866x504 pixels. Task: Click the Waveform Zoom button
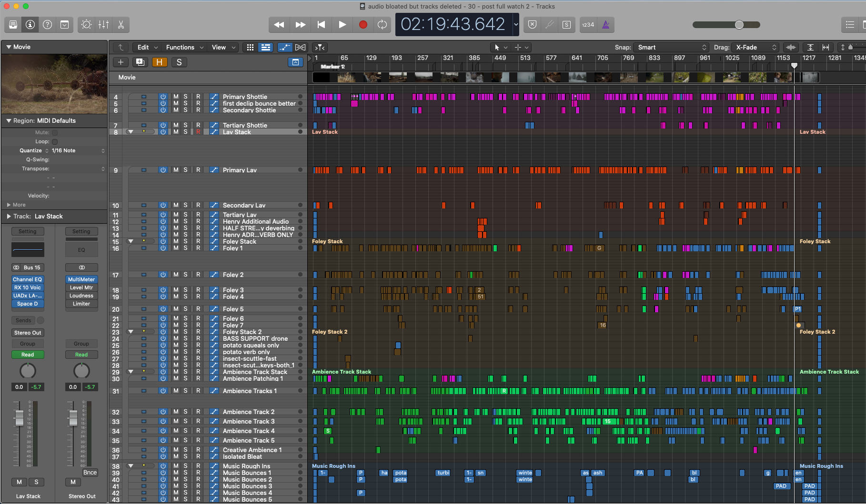coord(791,47)
